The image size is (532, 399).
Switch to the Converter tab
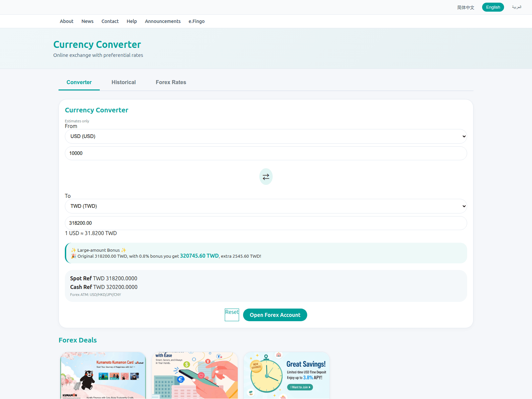pos(79,82)
